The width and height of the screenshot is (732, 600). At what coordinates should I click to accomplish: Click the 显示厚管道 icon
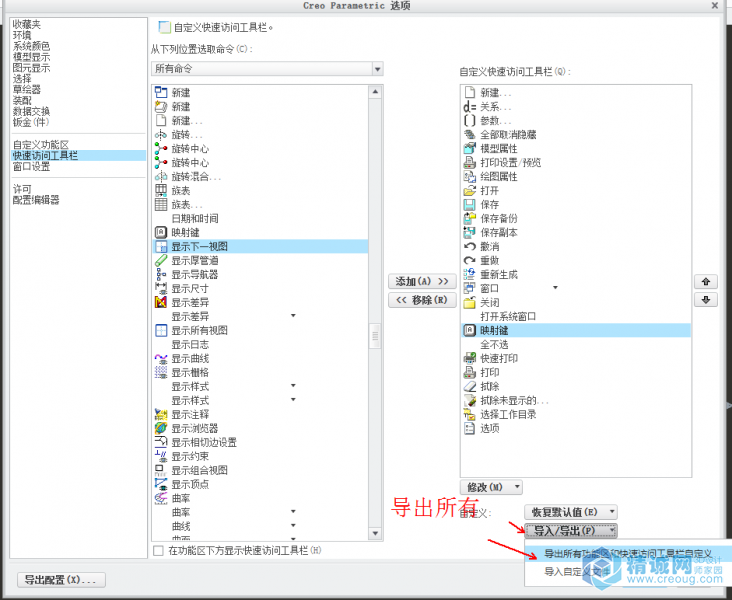tap(161, 260)
